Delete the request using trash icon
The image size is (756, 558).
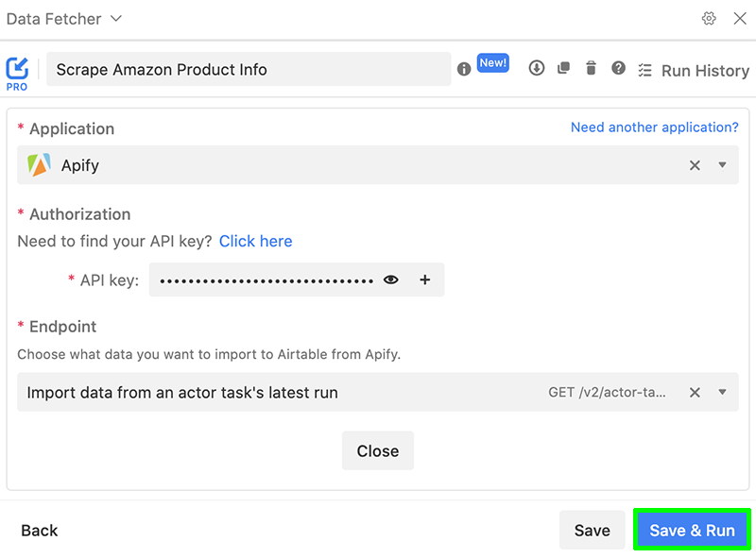[592, 68]
